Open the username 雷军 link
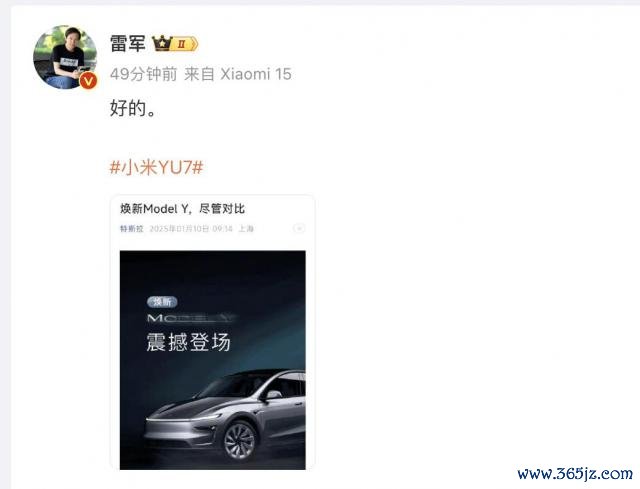 [128, 43]
